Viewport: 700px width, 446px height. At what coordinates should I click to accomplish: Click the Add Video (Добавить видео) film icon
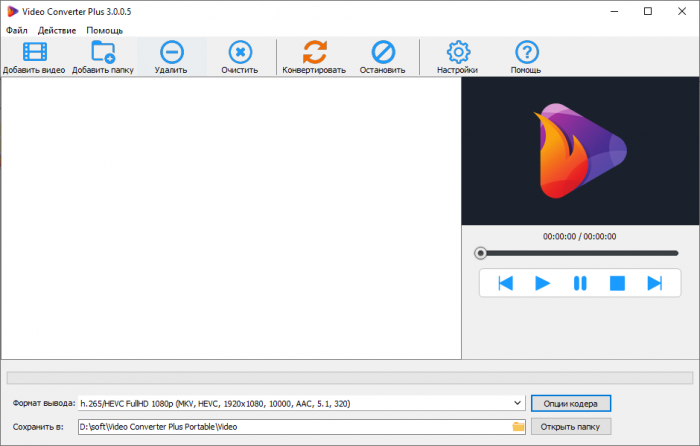[34, 52]
